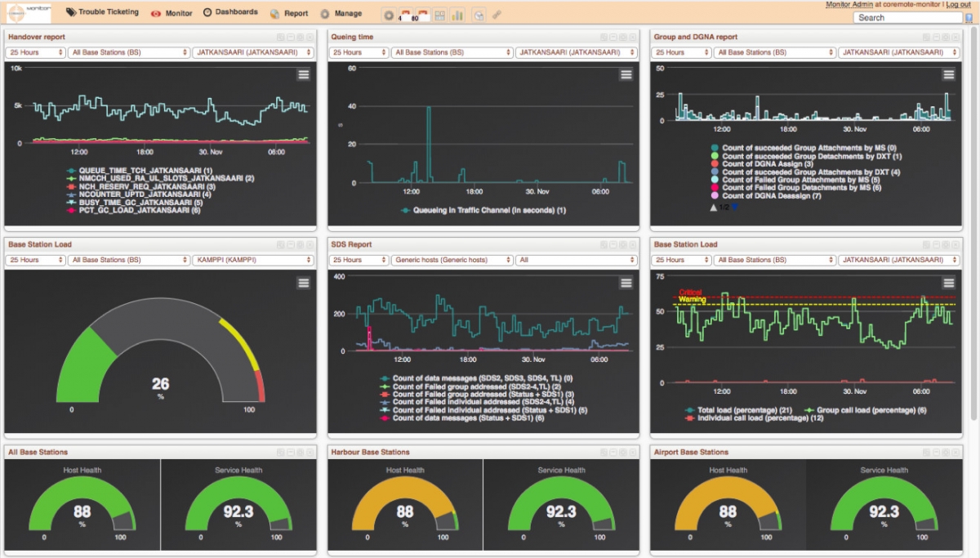The height and width of the screenshot is (558, 980).
Task: Go to previous legend page in Group and DGNA report
Action: [714, 208]
